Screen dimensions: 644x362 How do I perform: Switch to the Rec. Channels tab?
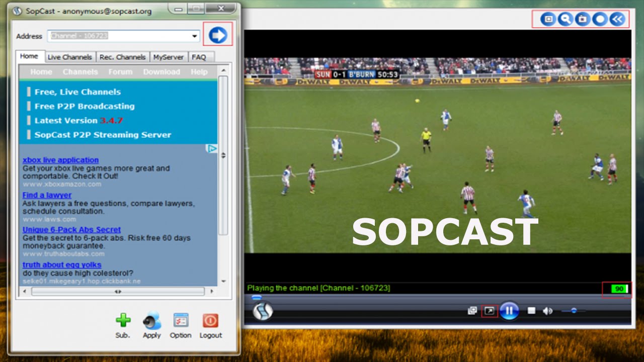tap(122, 57)
